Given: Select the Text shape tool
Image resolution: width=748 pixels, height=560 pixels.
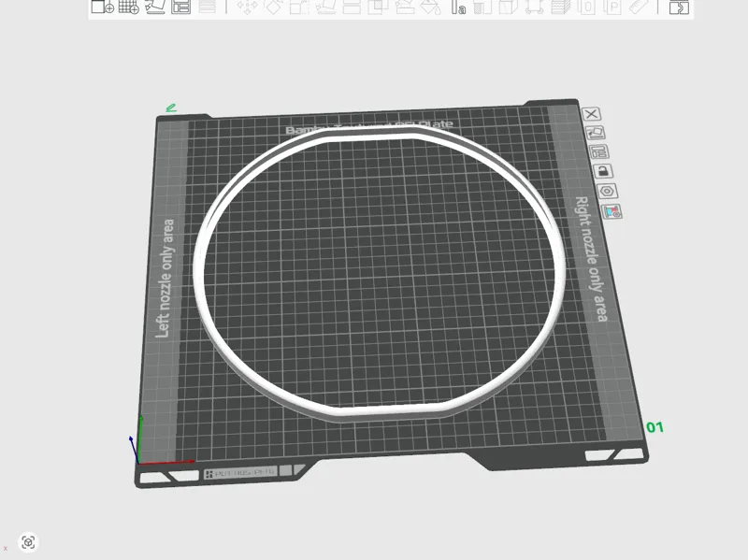Looking at the screenshot, I should (x=458, y=7).
